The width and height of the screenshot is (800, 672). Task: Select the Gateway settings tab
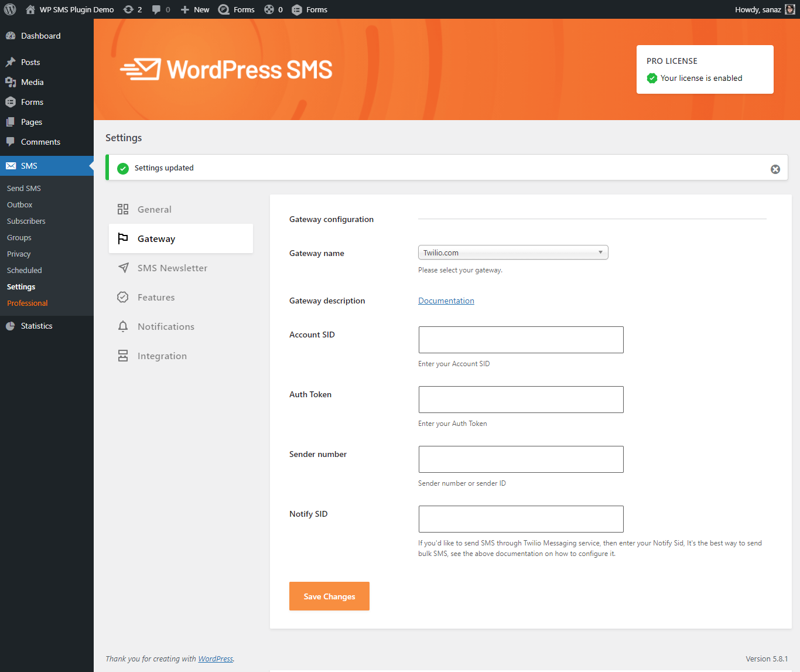(x=181, y=238)
